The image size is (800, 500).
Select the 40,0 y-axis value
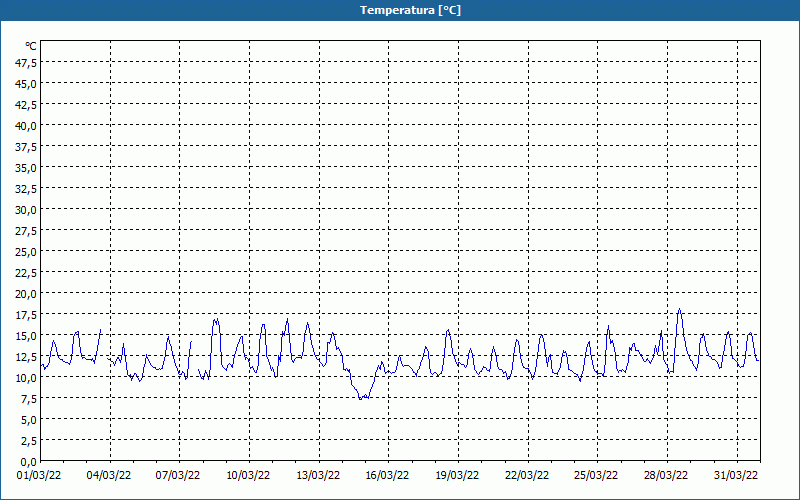[27, 126]
